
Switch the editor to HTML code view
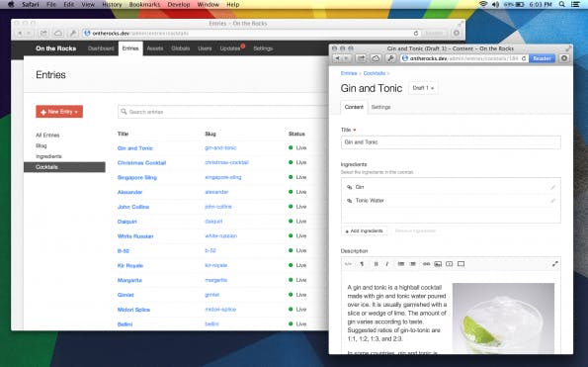[x=348, y=264]
